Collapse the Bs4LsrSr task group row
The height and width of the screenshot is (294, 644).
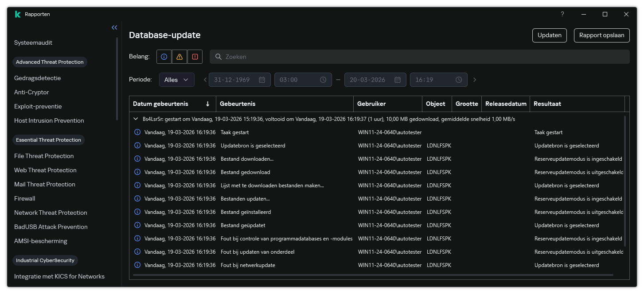click(137, 119)
